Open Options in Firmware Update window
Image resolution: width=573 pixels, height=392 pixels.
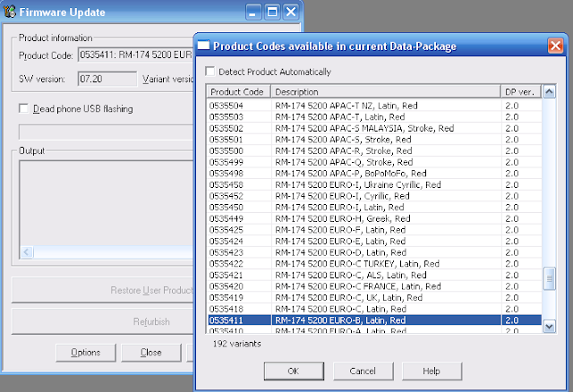(x=86, y=353)
